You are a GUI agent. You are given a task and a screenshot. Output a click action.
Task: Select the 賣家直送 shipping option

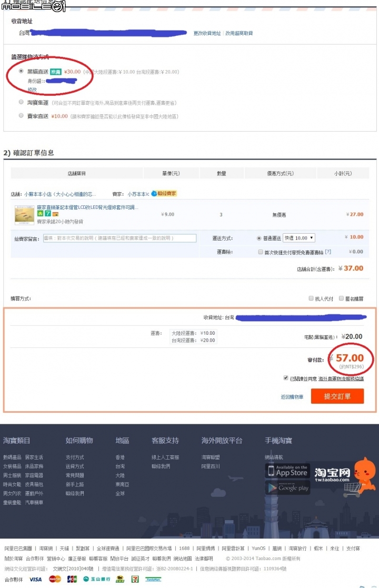pyautogui.click(x=21, y=115)
